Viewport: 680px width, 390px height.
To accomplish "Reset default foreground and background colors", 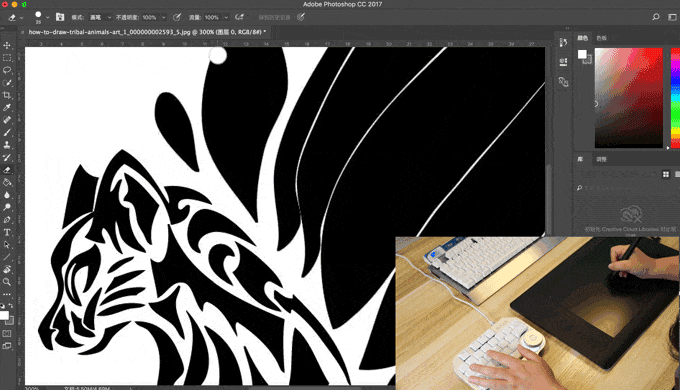I will 3,306.
